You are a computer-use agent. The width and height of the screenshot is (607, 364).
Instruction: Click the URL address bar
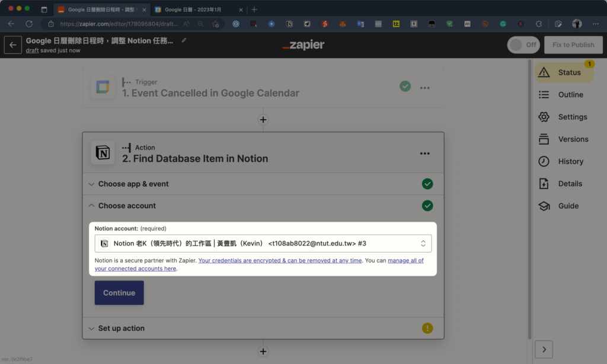(x=119, y=24)
